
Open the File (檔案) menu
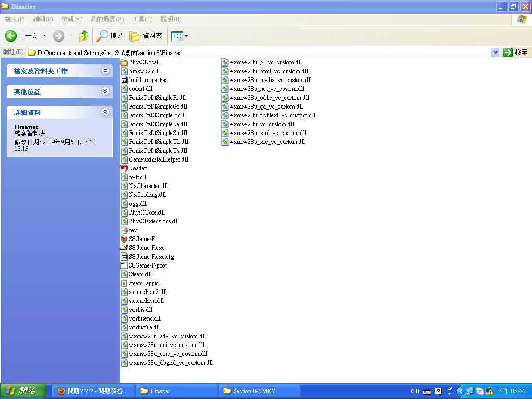click(x=15, y=19)
